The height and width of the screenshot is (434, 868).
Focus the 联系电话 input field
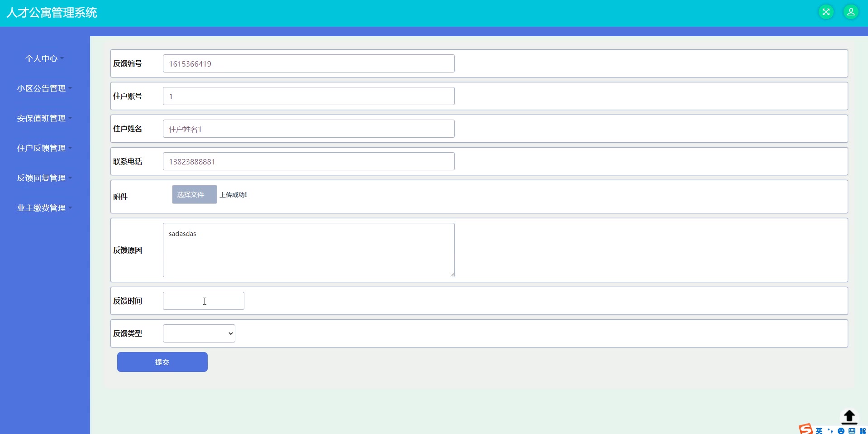[309, 161]
